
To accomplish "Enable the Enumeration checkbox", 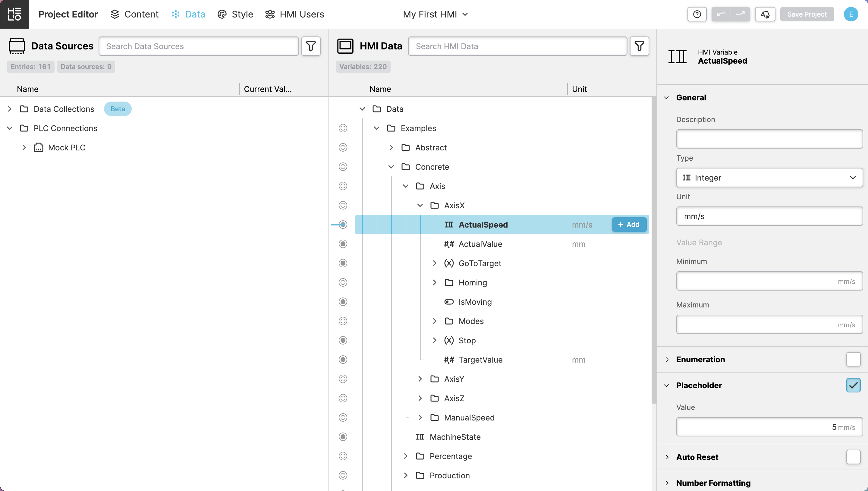I will (x=853, y=360).
